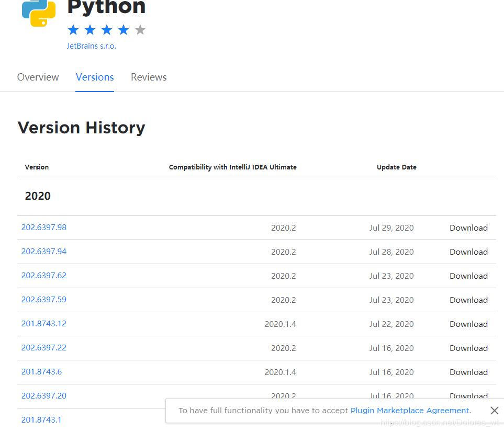Open version 202.6397.98 details

tap(44, 228)
